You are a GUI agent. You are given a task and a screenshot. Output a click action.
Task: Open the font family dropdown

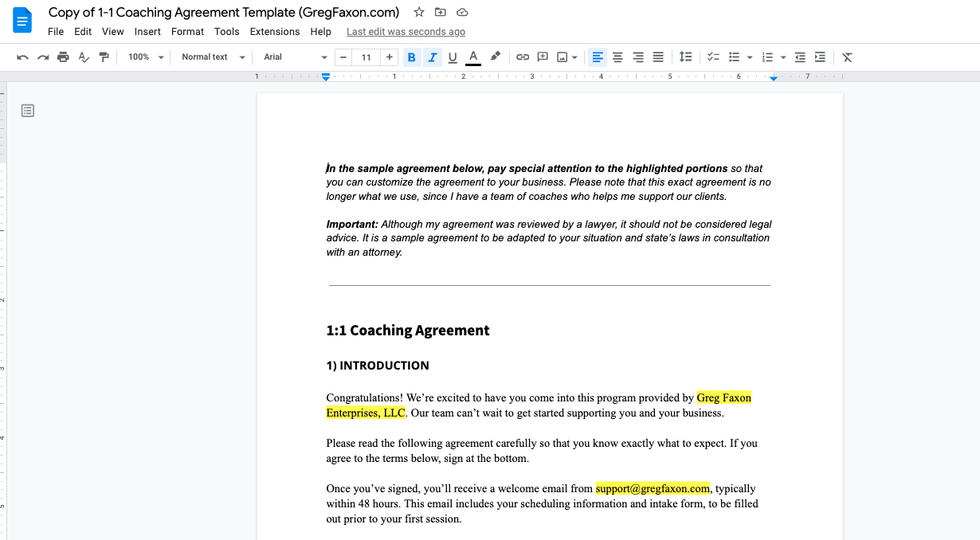tap(293, 57)
